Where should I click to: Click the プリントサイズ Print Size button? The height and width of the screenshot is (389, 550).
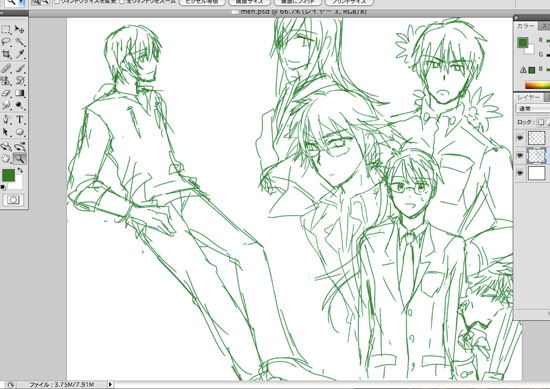point(349,2)
